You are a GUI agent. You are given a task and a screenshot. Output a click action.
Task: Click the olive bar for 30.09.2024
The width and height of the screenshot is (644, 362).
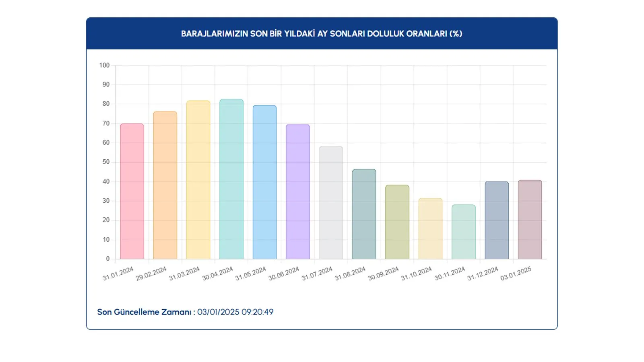pyautogui.click(x=397, y=222)
